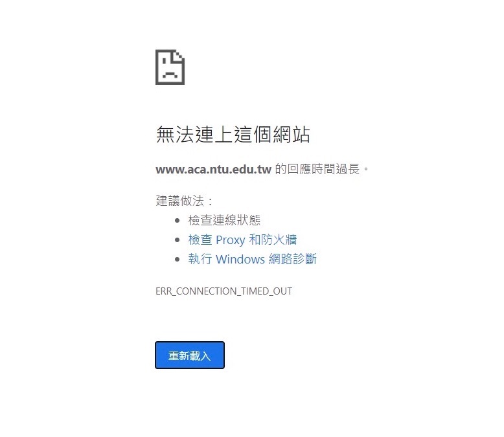
Task: Click the folded corner of the error page icon
Action: (178, 56)
